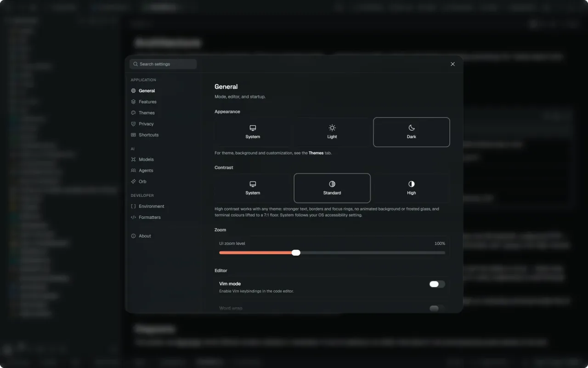Open the About section
Viewport: 588px width, 368px height.
tap(163, 236)
